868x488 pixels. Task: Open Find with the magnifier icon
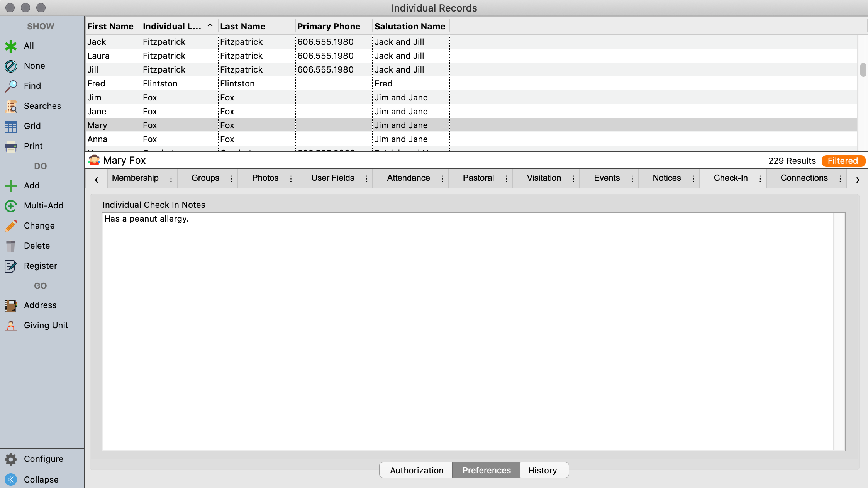point(11,86)
